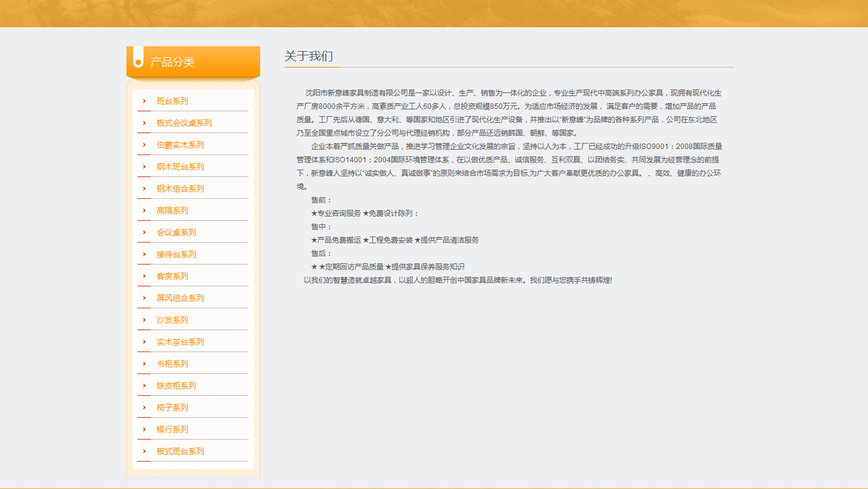Click the chevron icon next to 高隔系列
868x489 pixels.
(x=144, y=211)
